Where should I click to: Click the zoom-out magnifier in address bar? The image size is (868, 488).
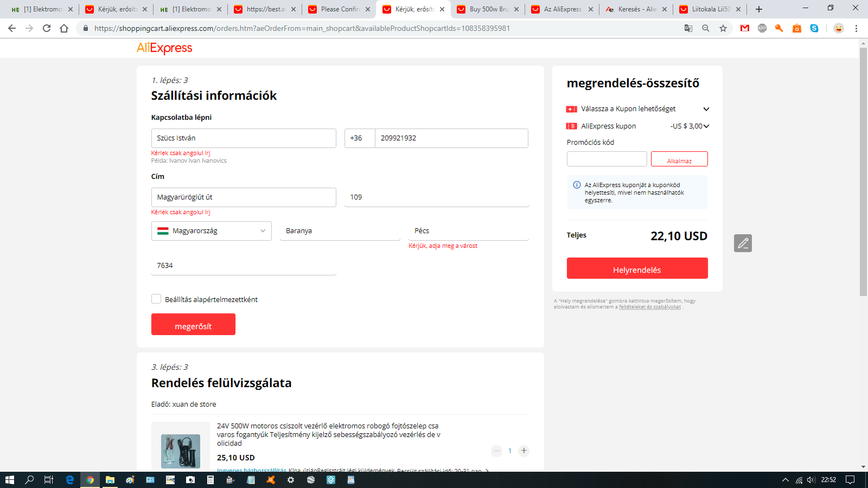tap(706, 28)
